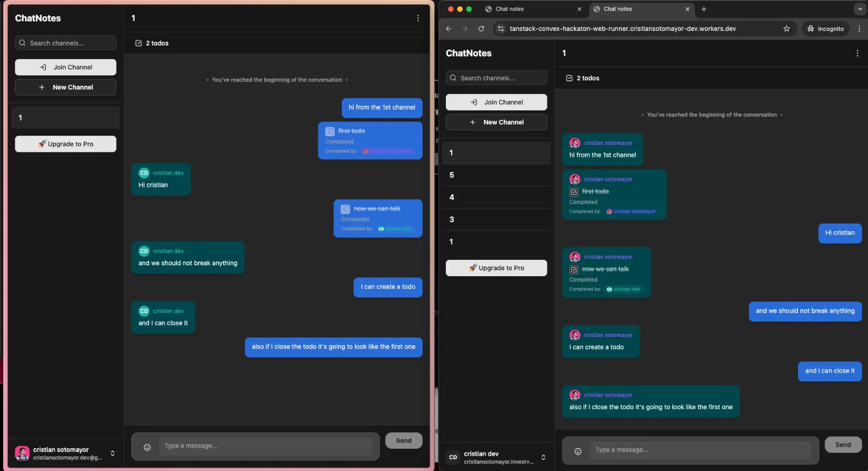Click Upgrade to Pro in right window
Image resolution: width=868 pixels, height=471 pixels.
pyautogui.click(x=496, y=268)
